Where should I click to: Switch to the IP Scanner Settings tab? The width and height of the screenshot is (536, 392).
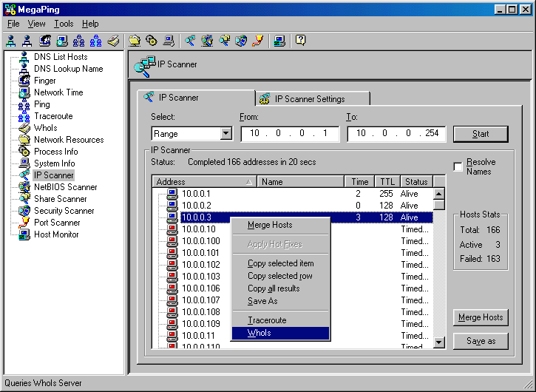coord(313,99)
